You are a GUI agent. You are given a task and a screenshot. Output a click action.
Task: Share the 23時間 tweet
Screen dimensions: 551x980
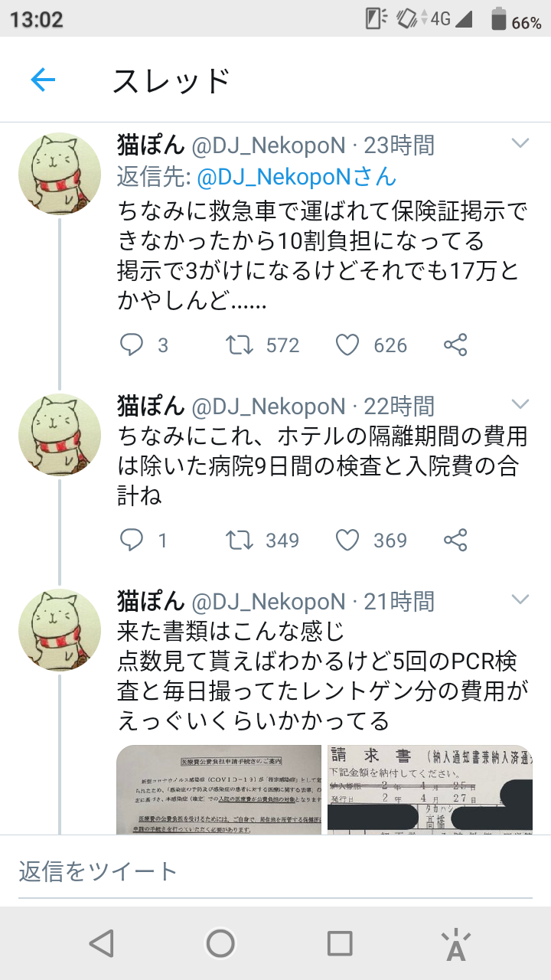tap(455, 345)
